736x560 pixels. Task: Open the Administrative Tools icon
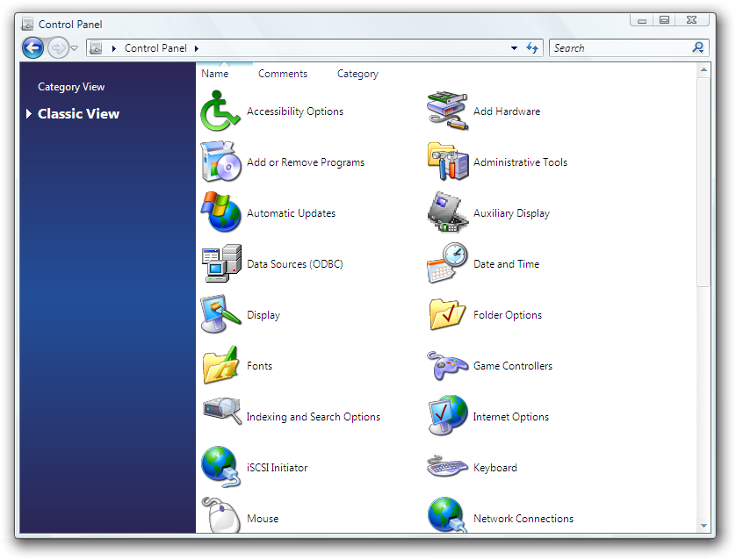[447, 162]
